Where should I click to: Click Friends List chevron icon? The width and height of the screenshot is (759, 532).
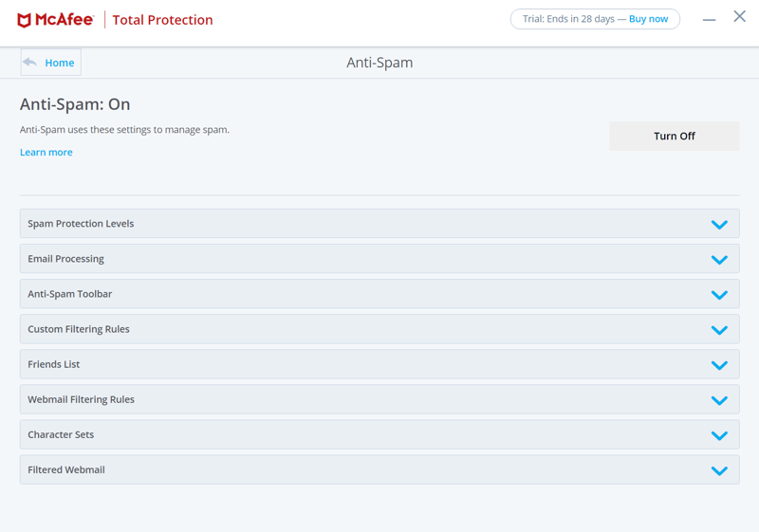tap(719, 365)
